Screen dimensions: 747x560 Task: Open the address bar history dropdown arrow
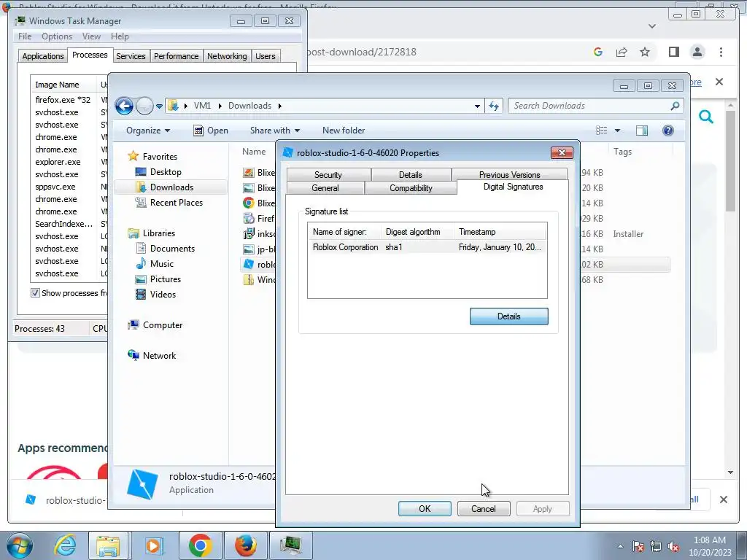(477, 106)
